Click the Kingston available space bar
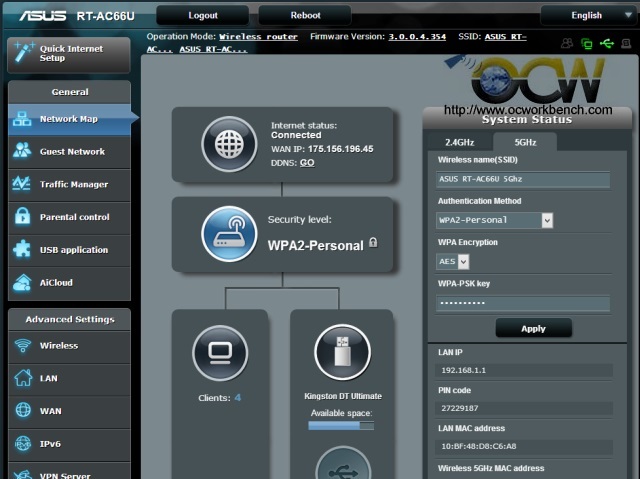 (x=341, y=426)
